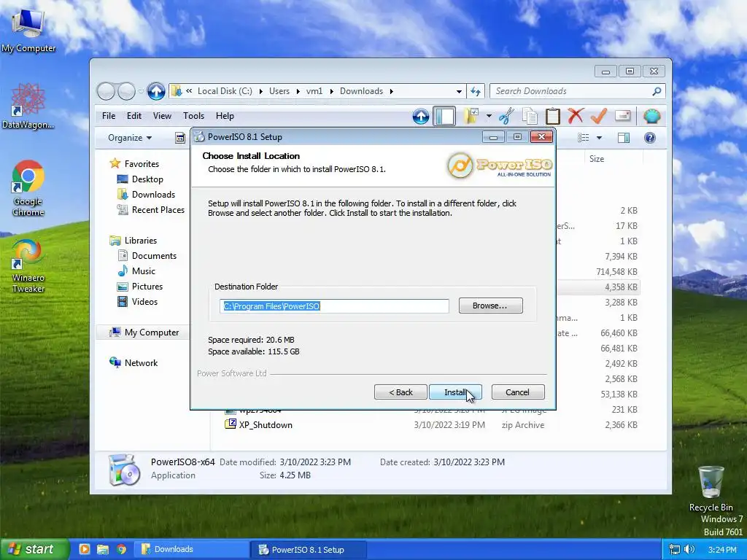Select Videos in the navigation pane

point(144,301)
